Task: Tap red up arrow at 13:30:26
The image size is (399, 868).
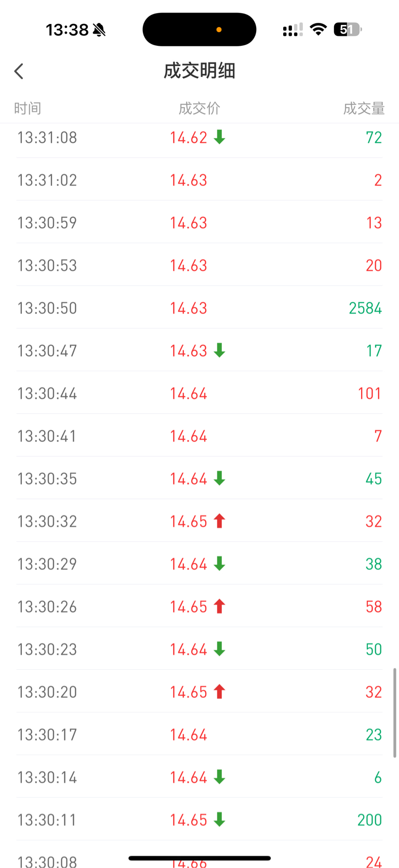Action: pos(219,606)
